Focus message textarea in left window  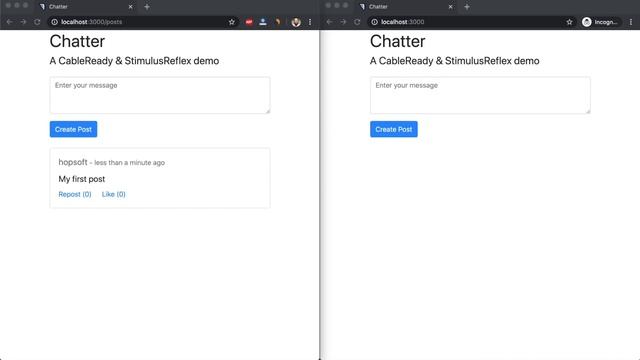pos(160,95)
